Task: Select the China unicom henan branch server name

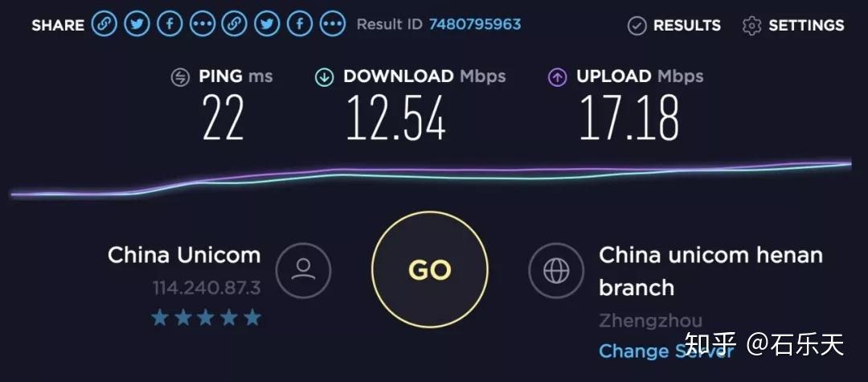Action: click(710, 271)
